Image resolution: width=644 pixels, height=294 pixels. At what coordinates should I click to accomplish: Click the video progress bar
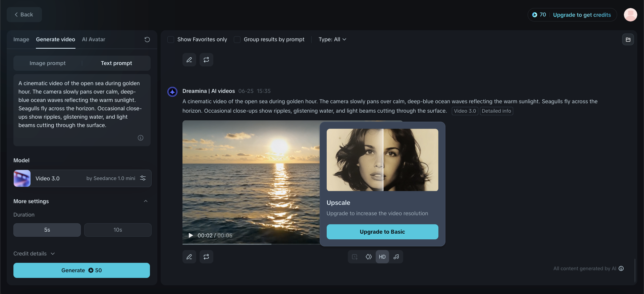pyautogui.click(x=251, y=244)
